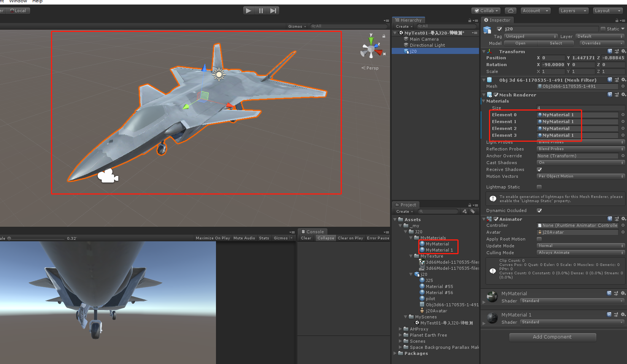Screen dimensions: 627x364
Task: Click the Play button
Action: (x=249, y=10)
